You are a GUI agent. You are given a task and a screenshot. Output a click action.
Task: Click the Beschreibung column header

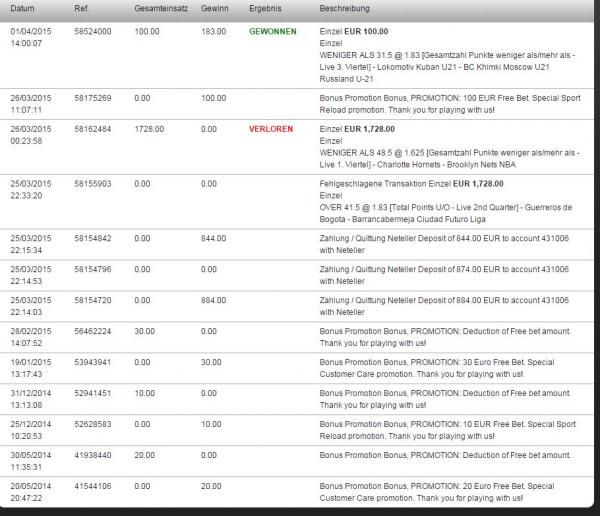pyautogui.click(x=345, y=7)
